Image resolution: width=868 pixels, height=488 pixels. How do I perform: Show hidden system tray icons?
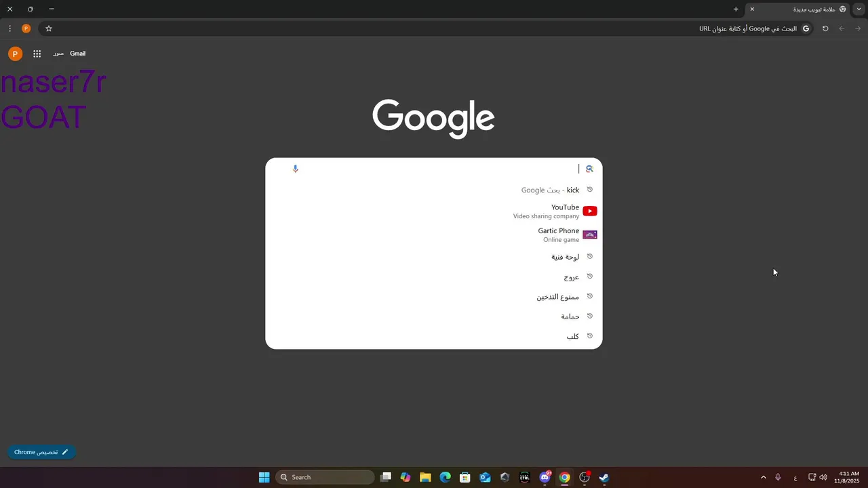(763, 477)
